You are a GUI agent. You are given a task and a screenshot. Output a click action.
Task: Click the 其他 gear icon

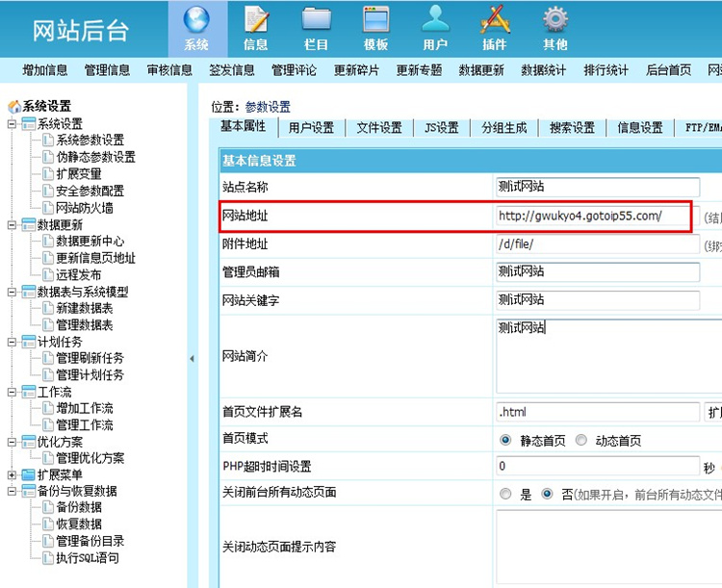point(554,21)
